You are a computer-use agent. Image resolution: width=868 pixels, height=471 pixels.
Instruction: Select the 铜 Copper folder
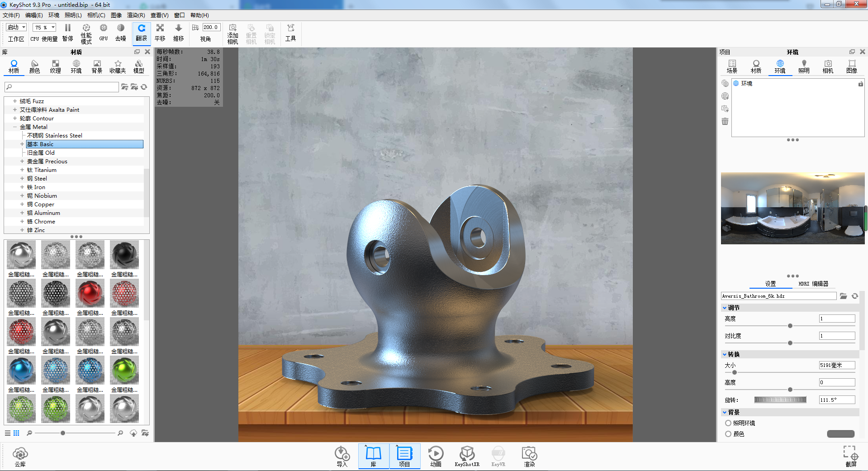tap(40, 204)
